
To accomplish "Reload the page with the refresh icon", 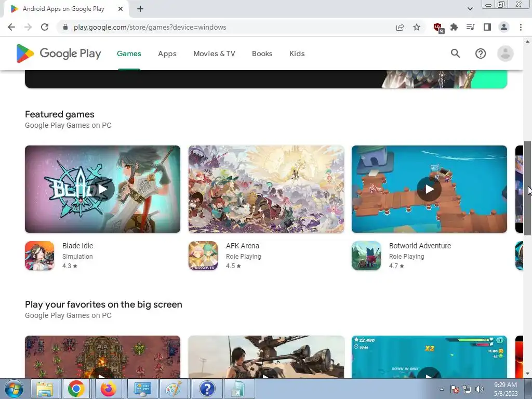I will (x=45, y=27).
